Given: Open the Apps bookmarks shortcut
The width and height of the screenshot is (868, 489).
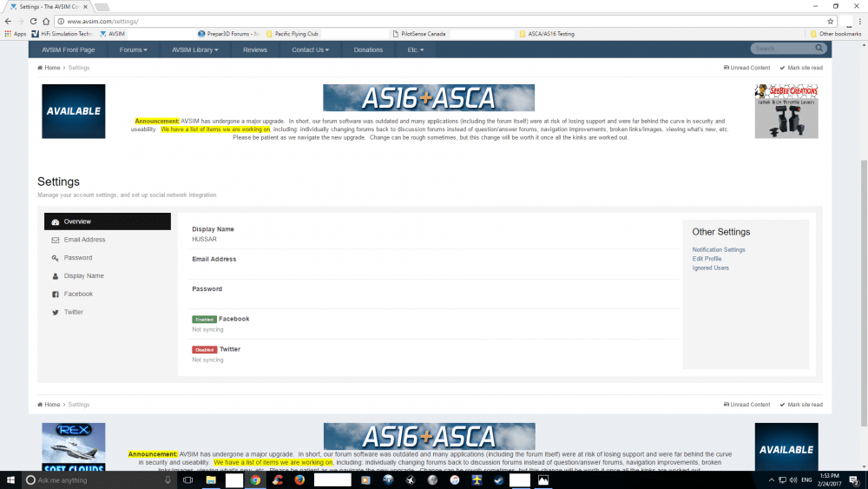Looking at the screenshot, I should tap(16, 34).
